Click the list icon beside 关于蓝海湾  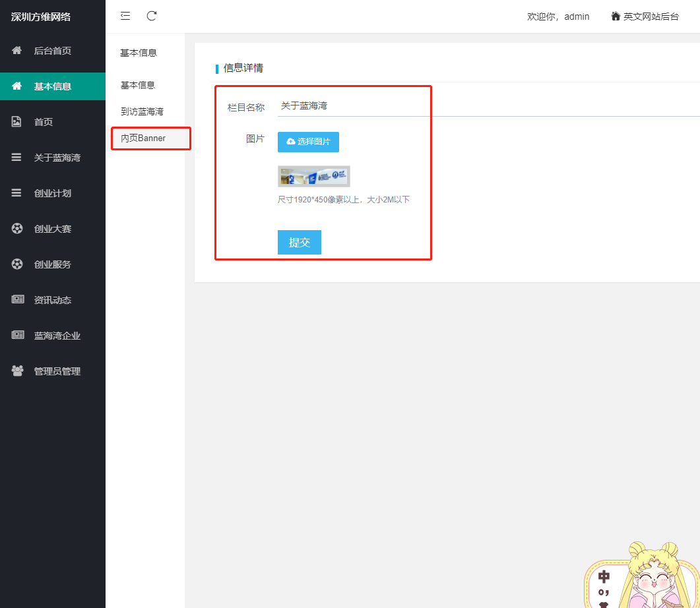tap(17, 158)
